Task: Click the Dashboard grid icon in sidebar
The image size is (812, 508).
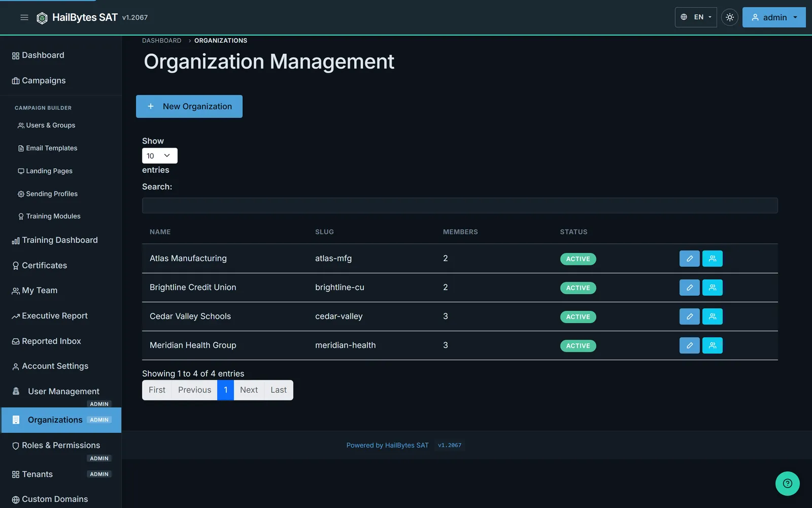Action: click(16, 56)
